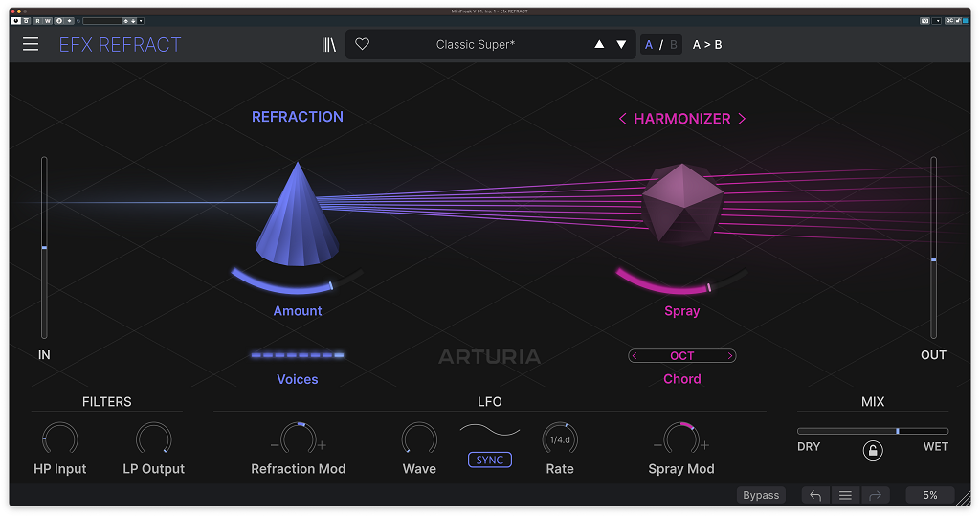This screenshot has width=980, height=517.
Task: Click the LP Output filter knob
Action: [x=154, y=439]
